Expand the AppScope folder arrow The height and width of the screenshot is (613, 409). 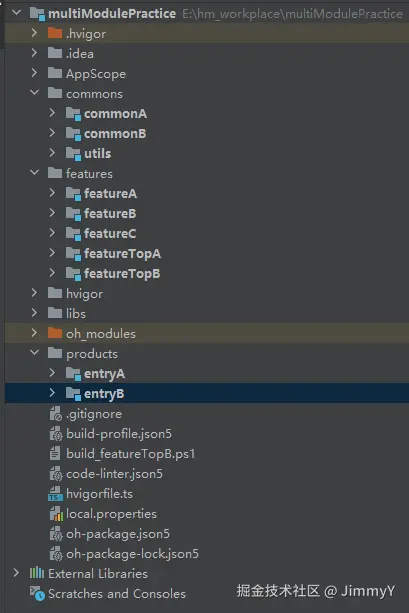pyautogui.click(x=34, y=73)
